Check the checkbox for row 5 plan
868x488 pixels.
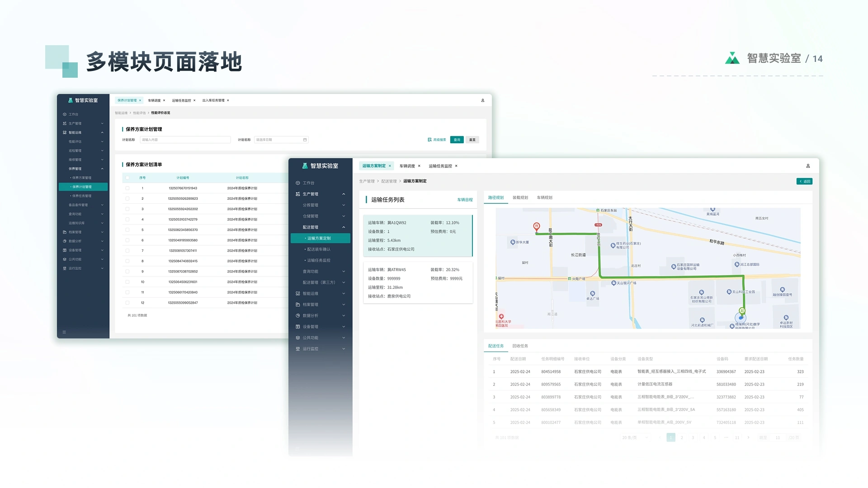[127, 230]
